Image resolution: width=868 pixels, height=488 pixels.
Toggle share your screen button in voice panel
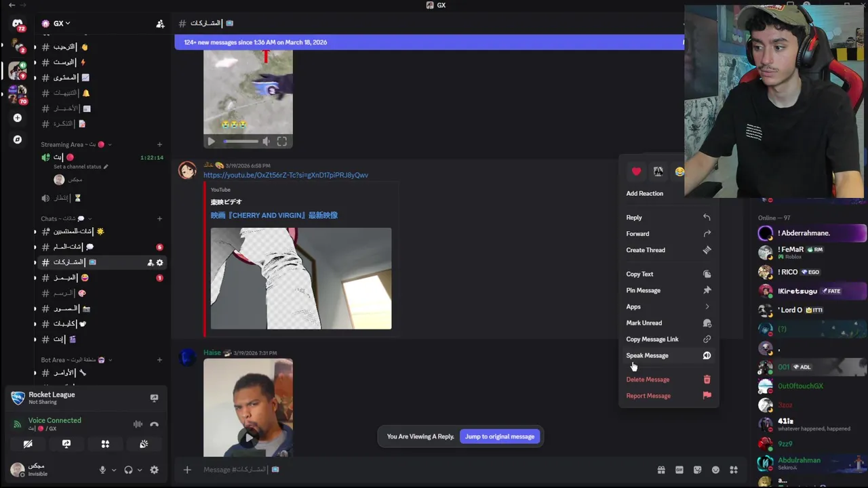click(66, 444)
